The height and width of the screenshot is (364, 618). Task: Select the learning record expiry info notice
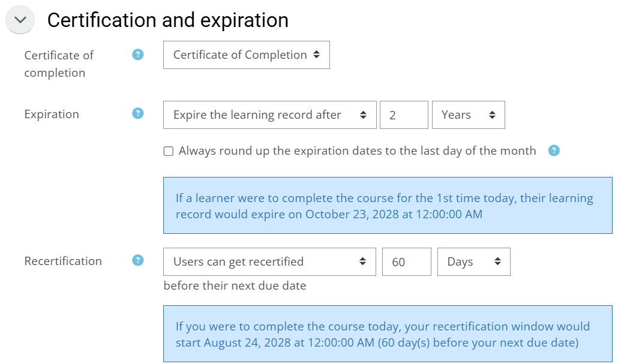pos(388,206)
